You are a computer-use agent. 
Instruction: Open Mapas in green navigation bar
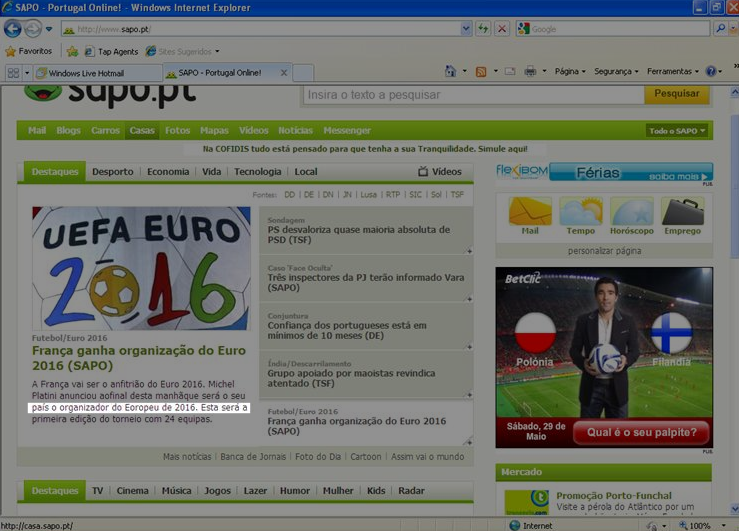click(x=214, y=131)
